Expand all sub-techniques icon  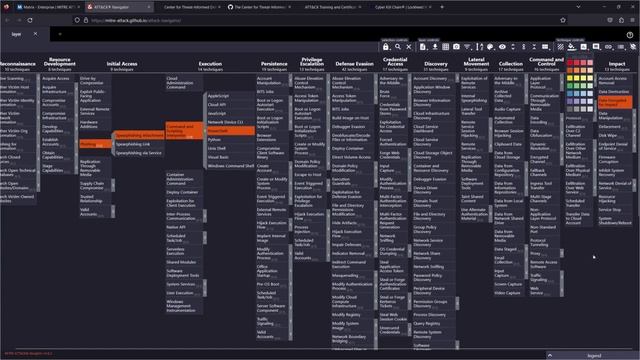tap(513, 47)
